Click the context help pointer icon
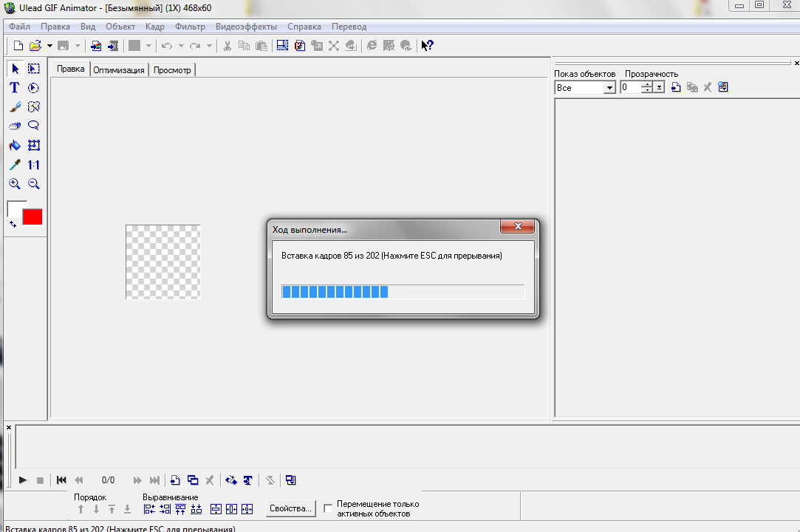Viewport: 800px width, 532px height. pyautogui.click(x=427, y=46)
